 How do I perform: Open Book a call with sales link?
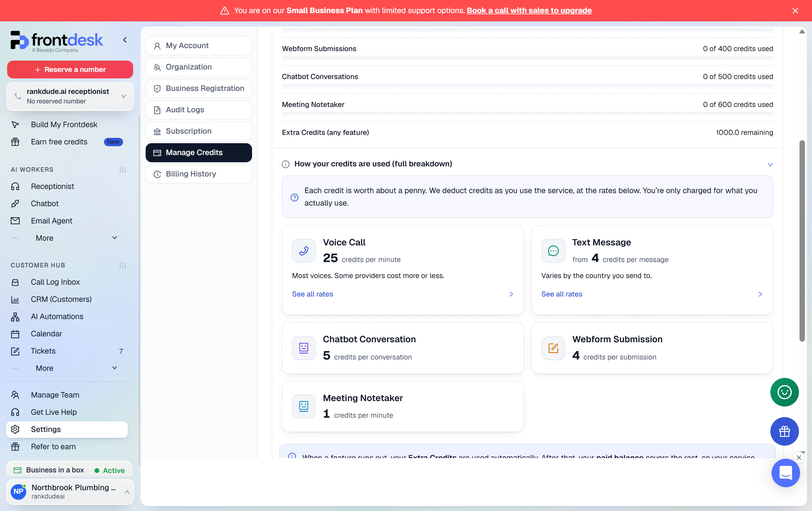click(529, 10)
